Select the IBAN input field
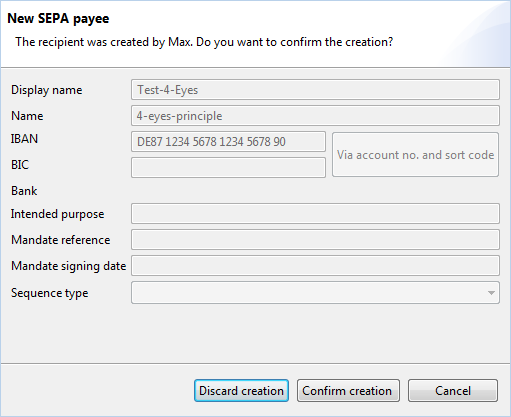The width and height of the screenshot is (511, 417). click(x=228, y=142)
